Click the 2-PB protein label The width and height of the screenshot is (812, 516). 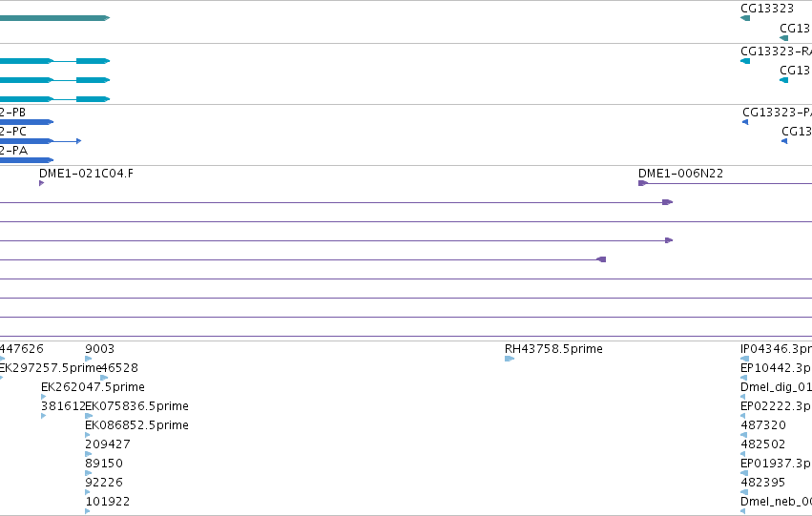click(x=12, y=113)
